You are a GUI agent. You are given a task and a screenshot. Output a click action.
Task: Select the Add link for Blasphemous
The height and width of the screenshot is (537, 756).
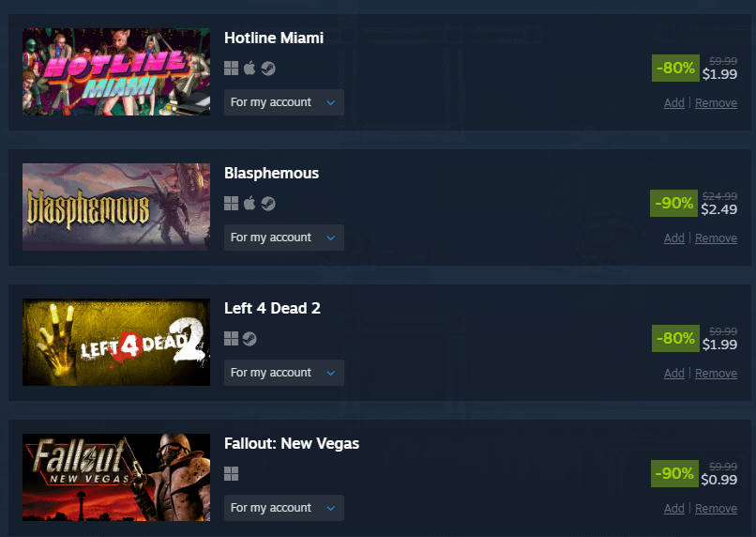pos(674,238)
